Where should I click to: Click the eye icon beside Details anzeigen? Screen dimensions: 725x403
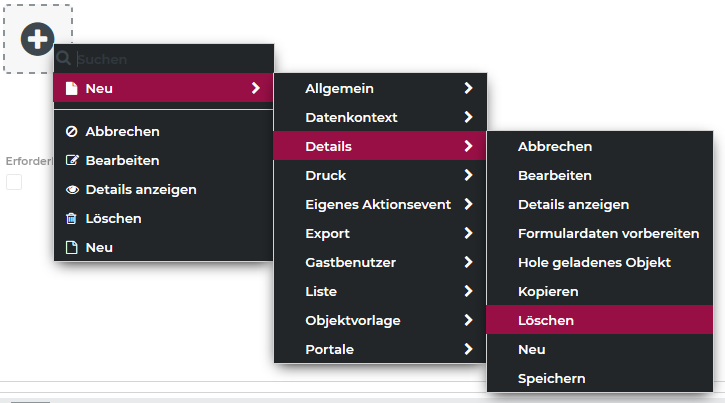tap(71, 189)
